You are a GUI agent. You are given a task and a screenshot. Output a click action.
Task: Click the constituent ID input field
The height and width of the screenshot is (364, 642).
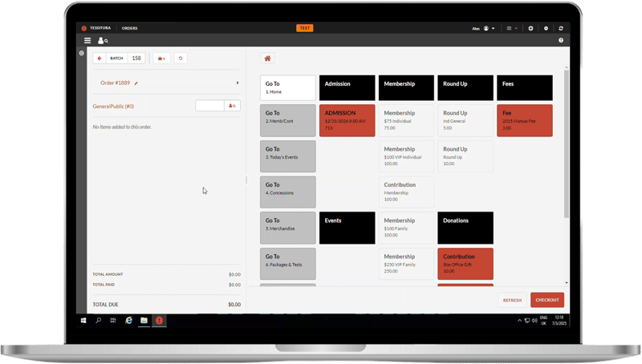(x=209, y=106)
